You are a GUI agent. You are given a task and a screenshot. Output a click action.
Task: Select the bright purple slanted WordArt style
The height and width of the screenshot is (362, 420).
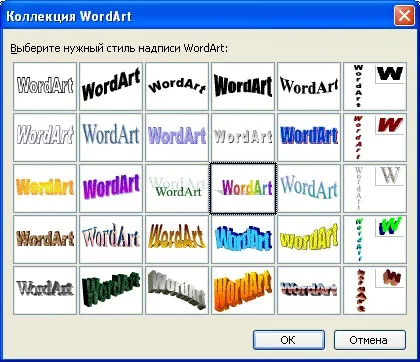pyautogui.click(x=111, y=188)
